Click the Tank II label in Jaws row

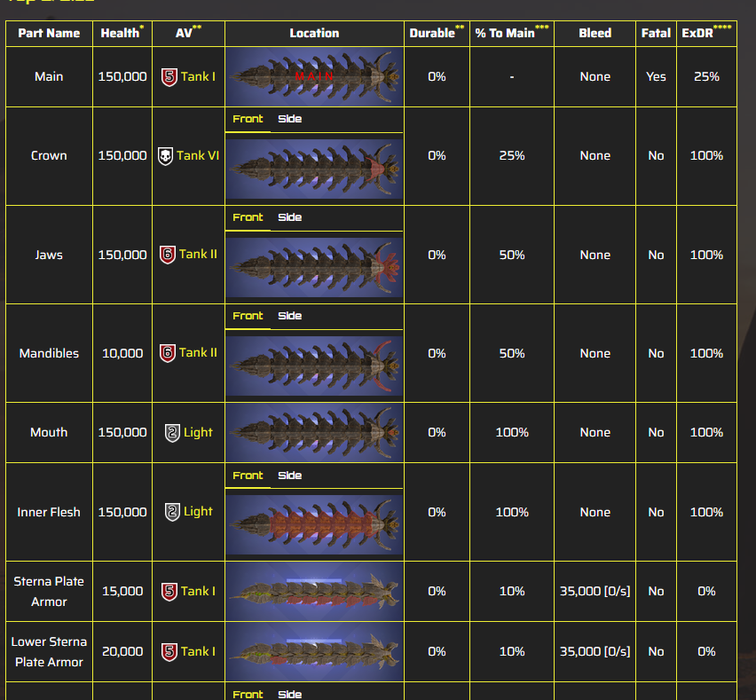198,254
